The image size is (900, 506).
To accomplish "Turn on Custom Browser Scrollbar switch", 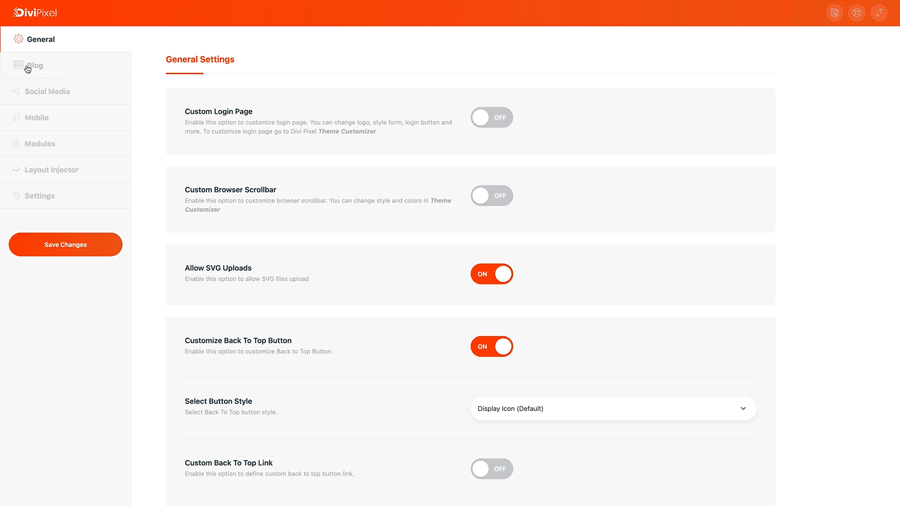I will [492, 196].
